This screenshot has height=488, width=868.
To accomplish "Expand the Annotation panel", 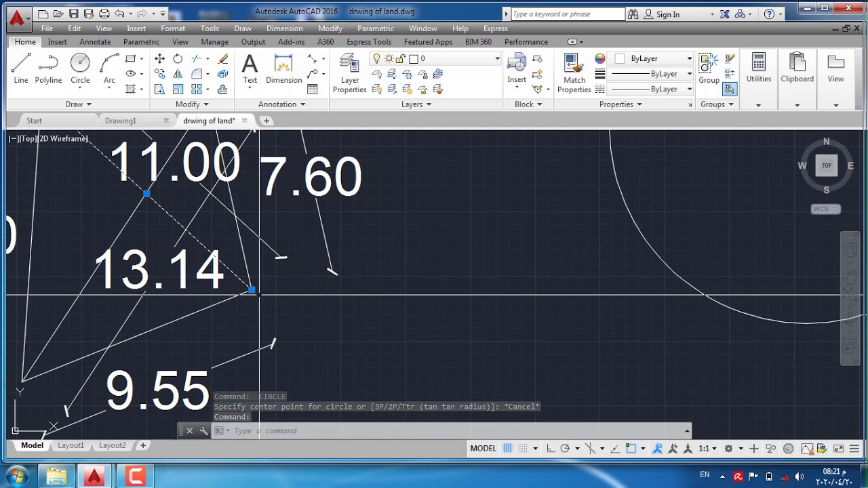I will coord(281,104).
